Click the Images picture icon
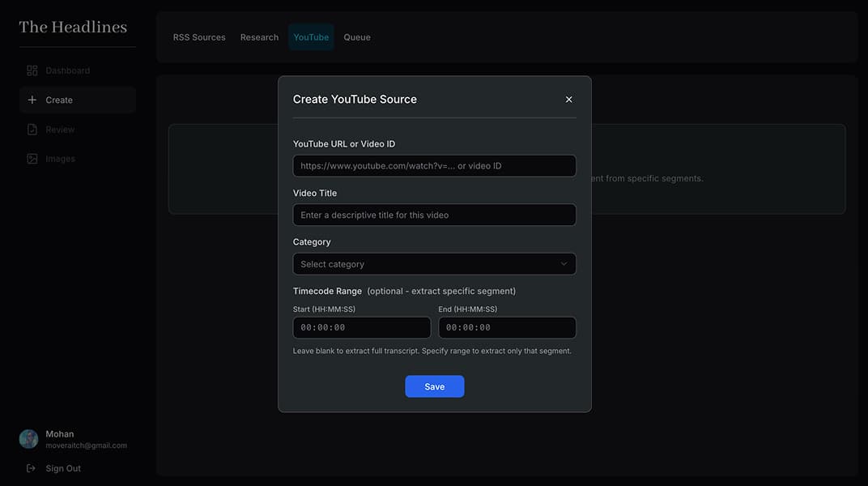This screenshot has width=868, height=486. [x=32, y=158]
